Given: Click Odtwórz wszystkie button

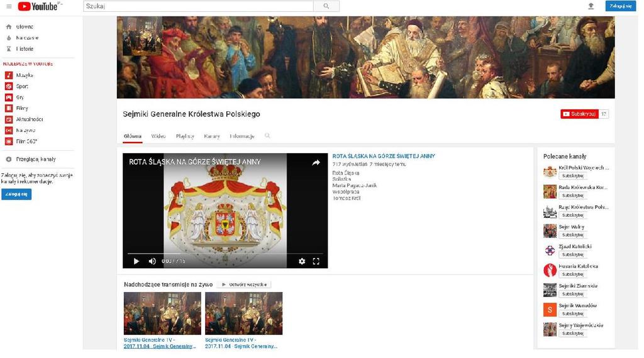Looking at the screenshot, I should (x=245, y=285).
